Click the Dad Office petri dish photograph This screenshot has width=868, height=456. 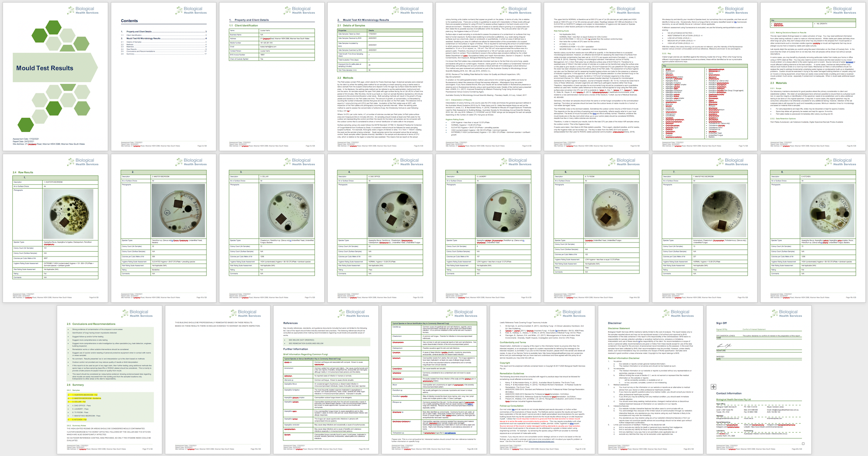(x=396, y=210)
